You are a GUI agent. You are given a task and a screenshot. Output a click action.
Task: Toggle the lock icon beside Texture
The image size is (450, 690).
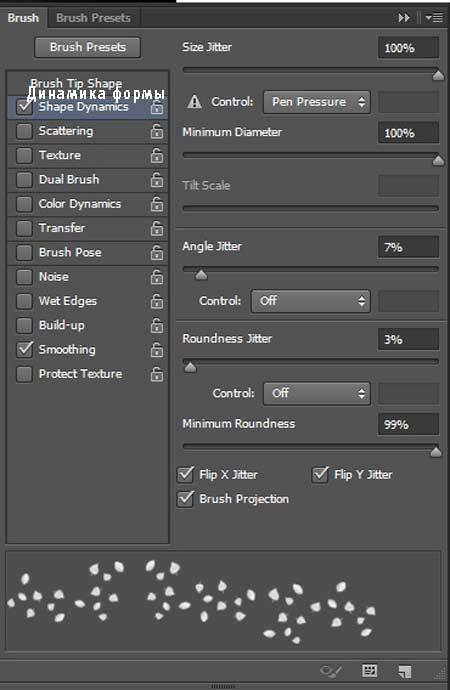[157, 155]
